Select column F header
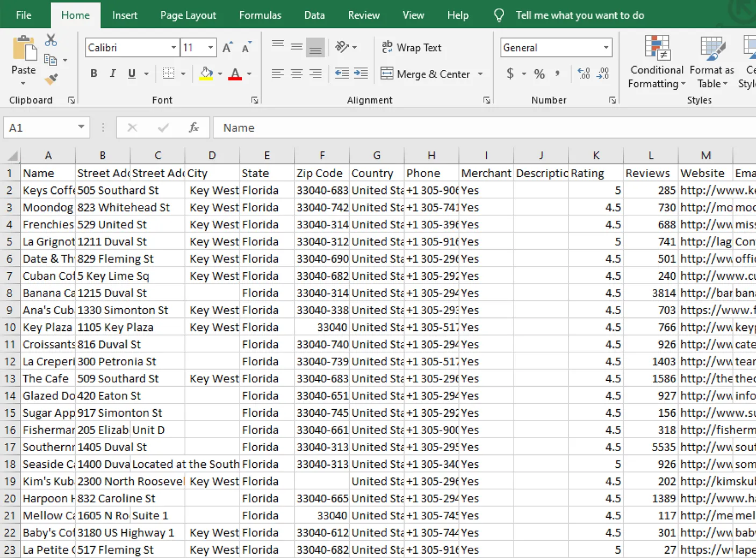 322,155
